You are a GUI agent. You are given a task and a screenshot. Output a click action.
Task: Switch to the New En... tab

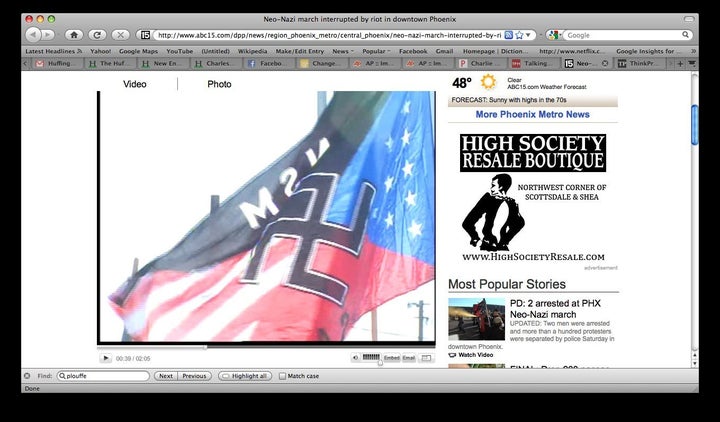(163, 64)
